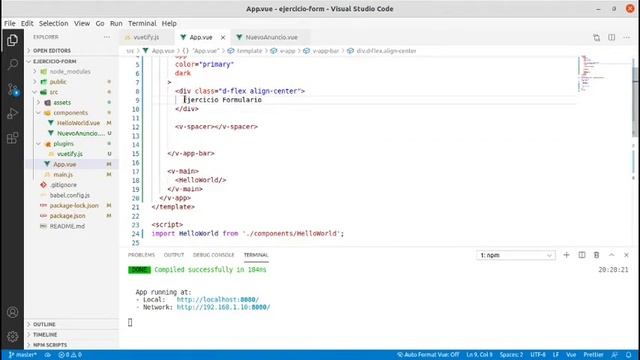The width and height of the screenshot is (640, 360).
Task: Open editor more actions ellipsis
Action: tap(627, 38)
